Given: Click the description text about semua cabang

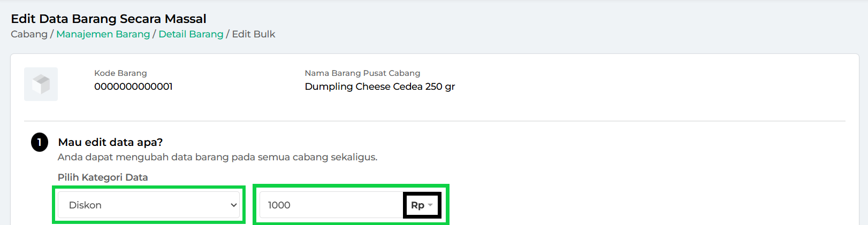Looking at the screenshot, I should click(x=217, y=157).
